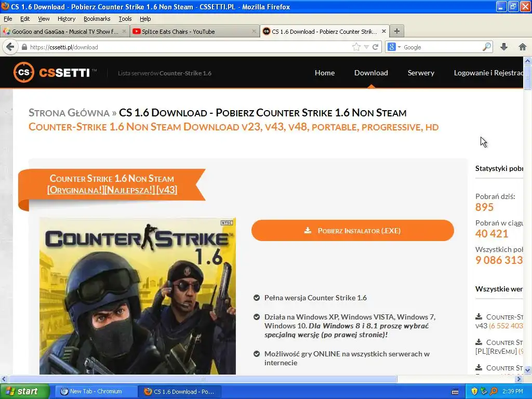Open the Counter-St v43 sidebar download link
Image resolution: width=532 pixels, height=399 pixels.
tap(499, 321)
